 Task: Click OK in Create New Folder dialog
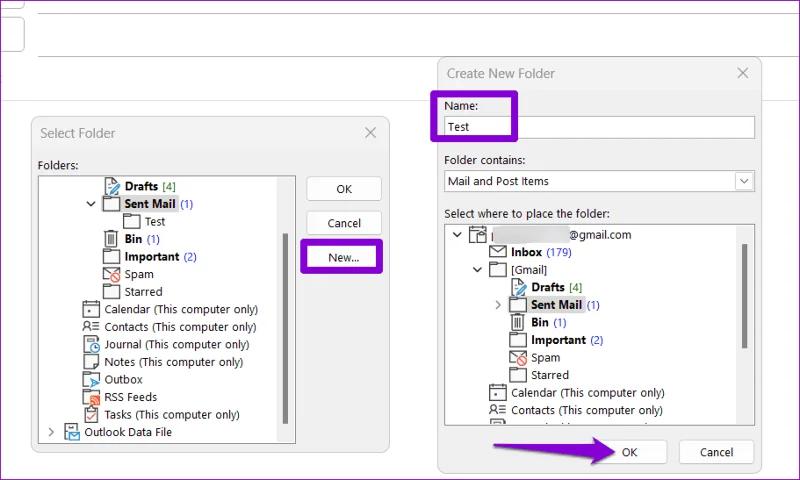[629, 452]
